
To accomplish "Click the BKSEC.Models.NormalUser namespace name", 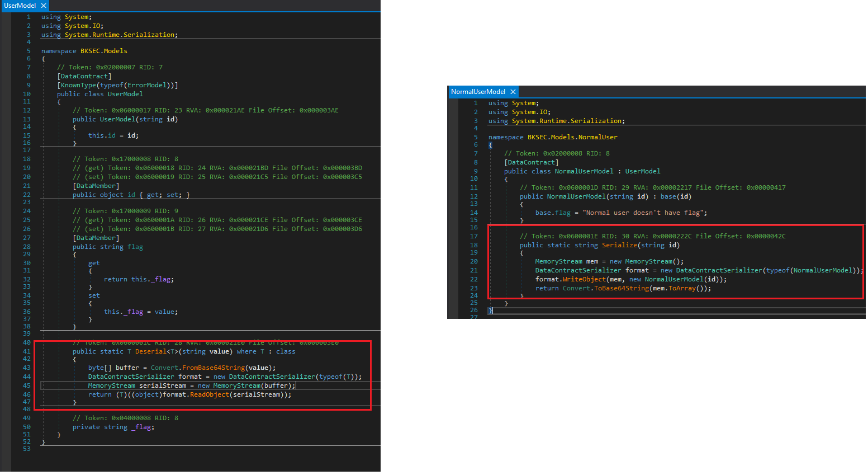I will tap(572, 137).
